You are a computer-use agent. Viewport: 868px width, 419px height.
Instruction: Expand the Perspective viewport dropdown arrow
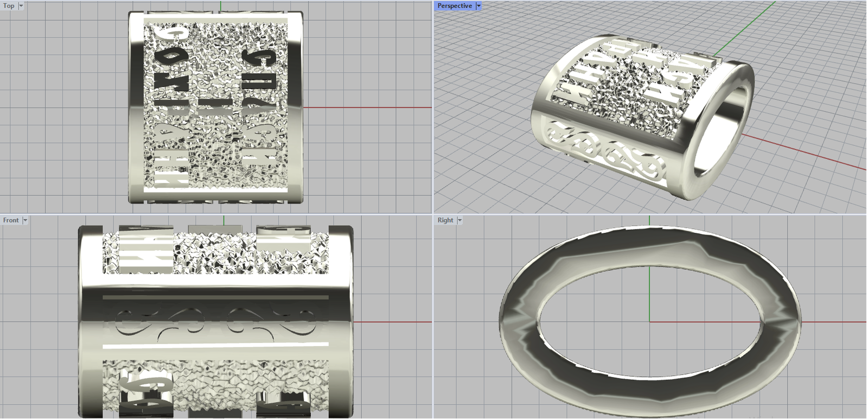(478, 6)
